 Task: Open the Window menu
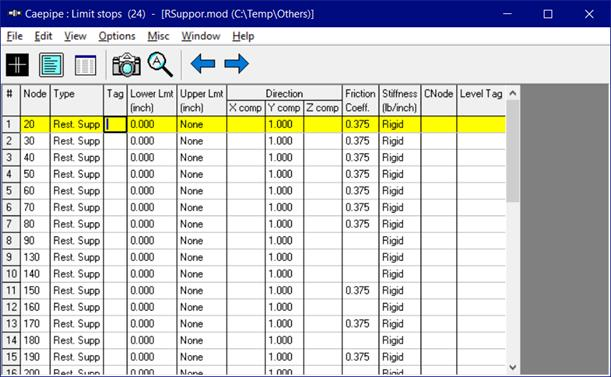201,36
